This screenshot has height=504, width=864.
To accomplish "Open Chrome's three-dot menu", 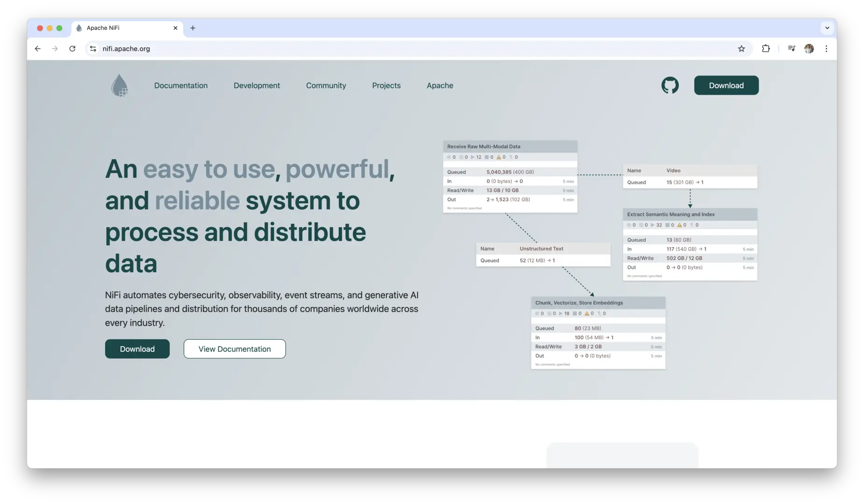I will click(x=826, y=49).
